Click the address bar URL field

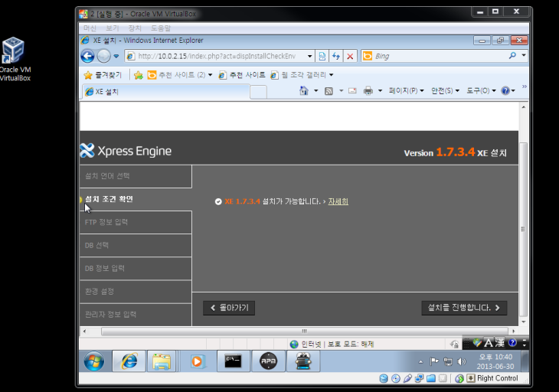point(216,56)
